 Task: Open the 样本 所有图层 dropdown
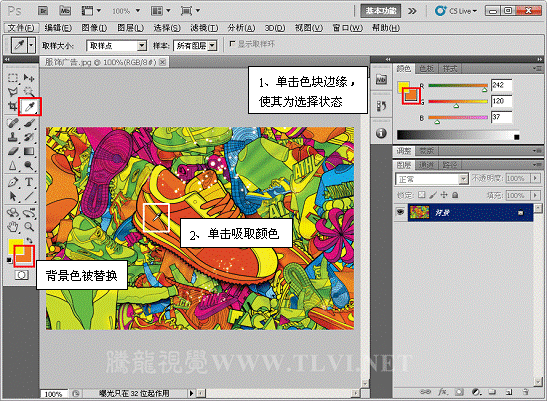pos(195,45)
